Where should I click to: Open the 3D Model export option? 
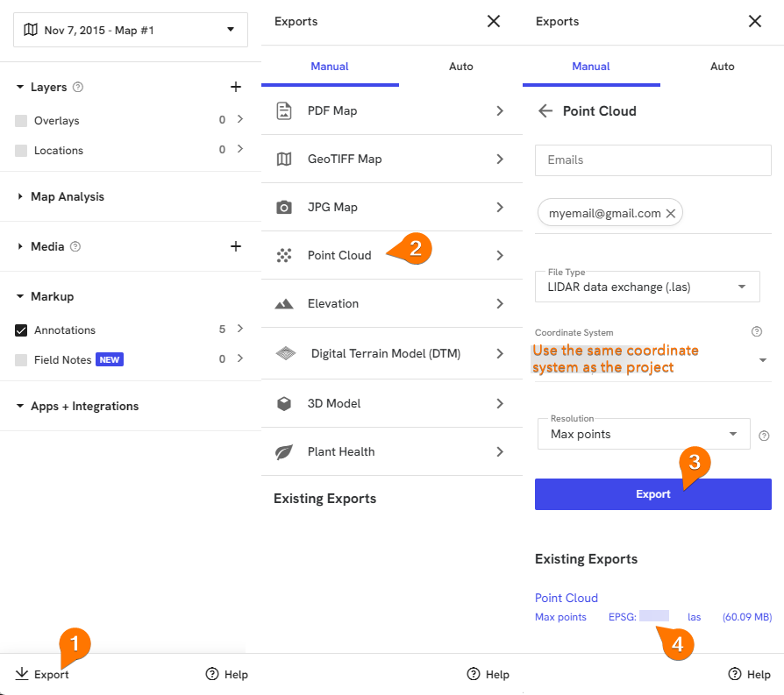pos(391,403)
